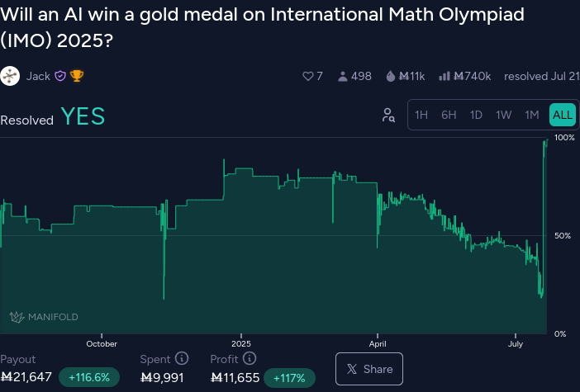Click the info icon beside Spent
Screen dimensions: 580x392
(182, 359)
